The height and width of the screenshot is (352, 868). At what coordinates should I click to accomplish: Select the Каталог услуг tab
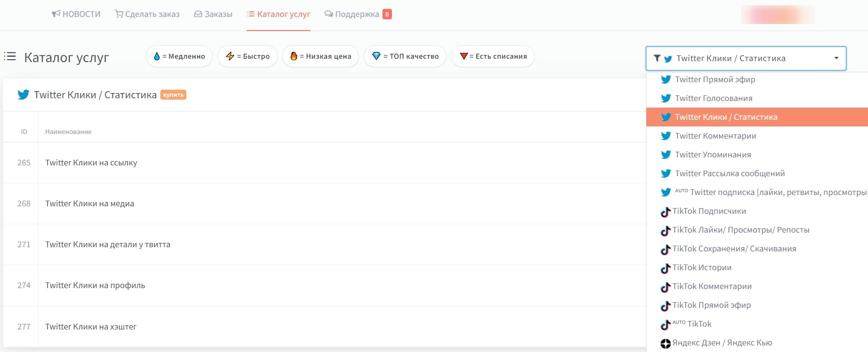(x=279, y=14)
